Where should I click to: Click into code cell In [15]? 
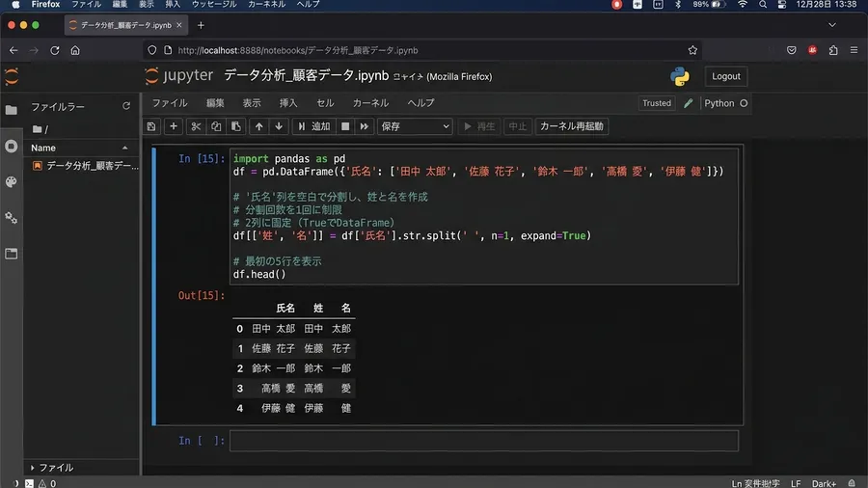[484, 216]
